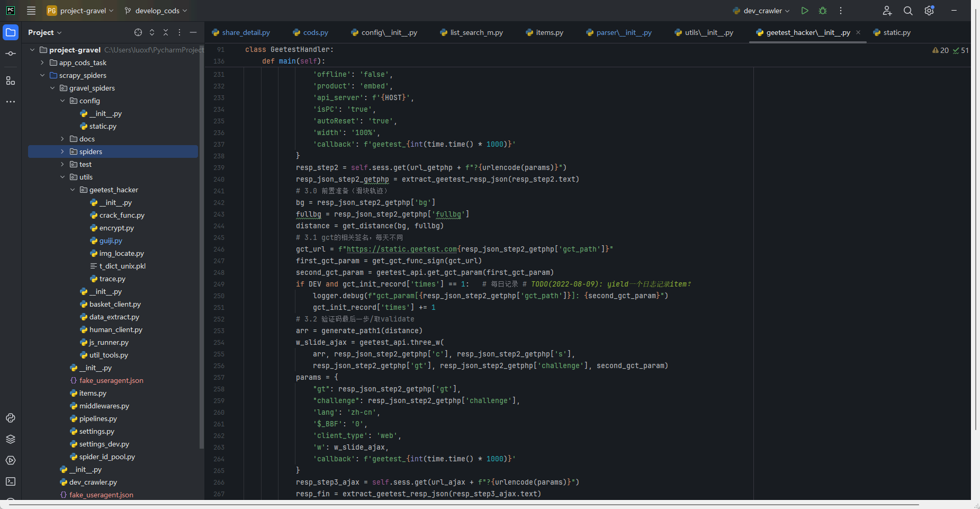Click the 51 typos indicator
Image resolution: width=980 pixels, height=509 pixels.
click(961, 50)
